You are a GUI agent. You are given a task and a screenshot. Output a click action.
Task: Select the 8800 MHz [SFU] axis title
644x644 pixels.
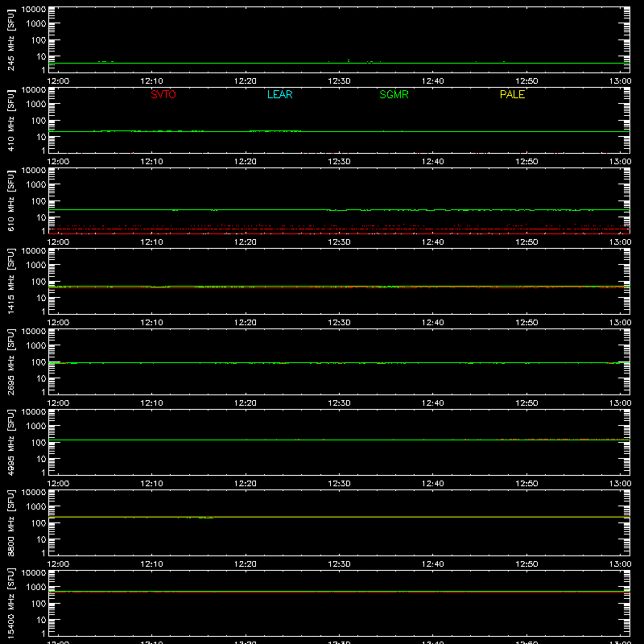point(10,522)
